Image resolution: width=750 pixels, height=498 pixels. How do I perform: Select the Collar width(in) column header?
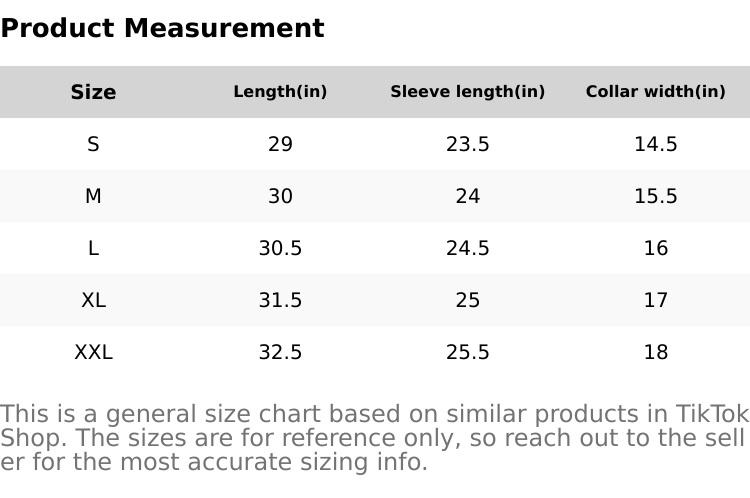point(655,92)
